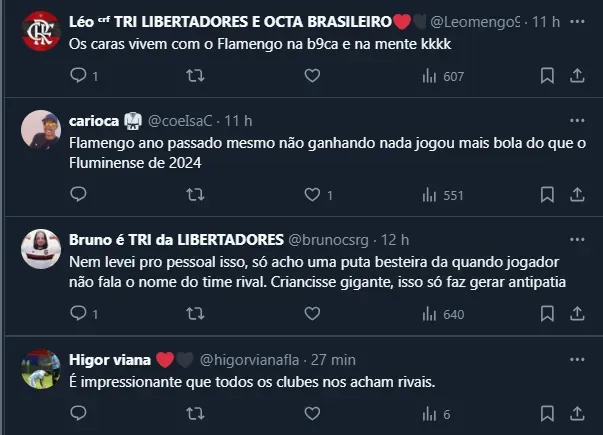Share Léo's tweet
The height and width of the screenshot is (435, 603).
pos(577,76)
